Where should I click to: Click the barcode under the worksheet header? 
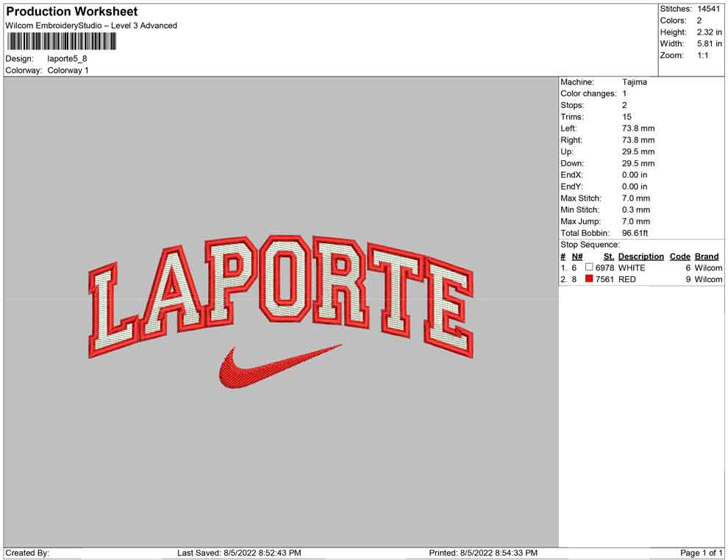tap(61, 42)
